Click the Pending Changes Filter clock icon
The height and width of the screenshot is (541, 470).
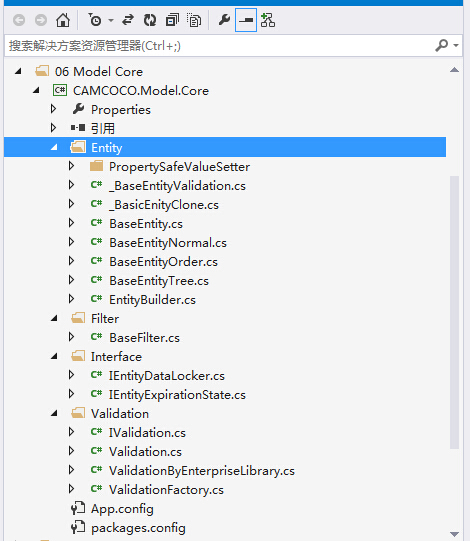95,20
